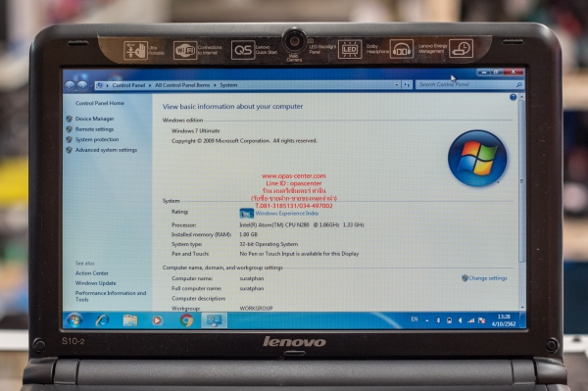Open address bar history dropdown arrow
Viewport: 588px width, 391px height.
tap(397, 85)
